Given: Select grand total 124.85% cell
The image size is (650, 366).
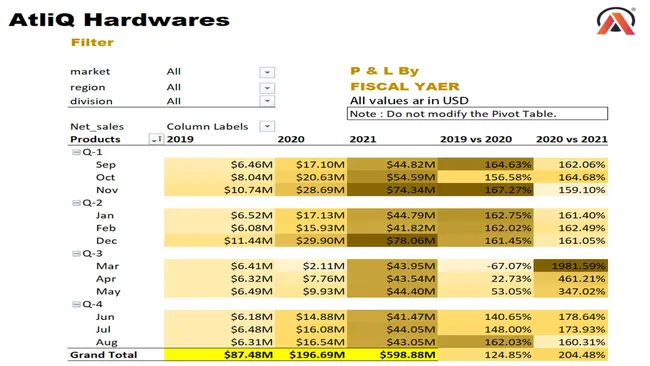Looking at the screenshot, I should pos(485,355).
